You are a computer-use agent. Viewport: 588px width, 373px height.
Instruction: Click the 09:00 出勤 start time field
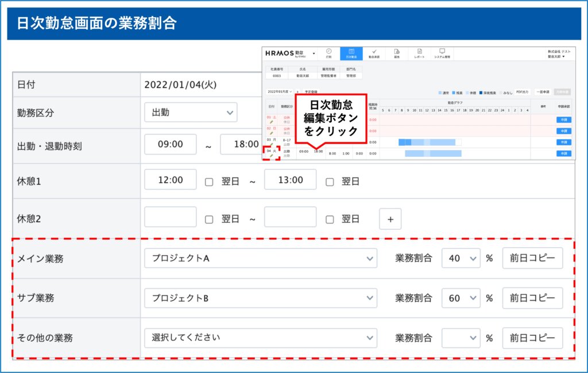(x=171, y=144)
